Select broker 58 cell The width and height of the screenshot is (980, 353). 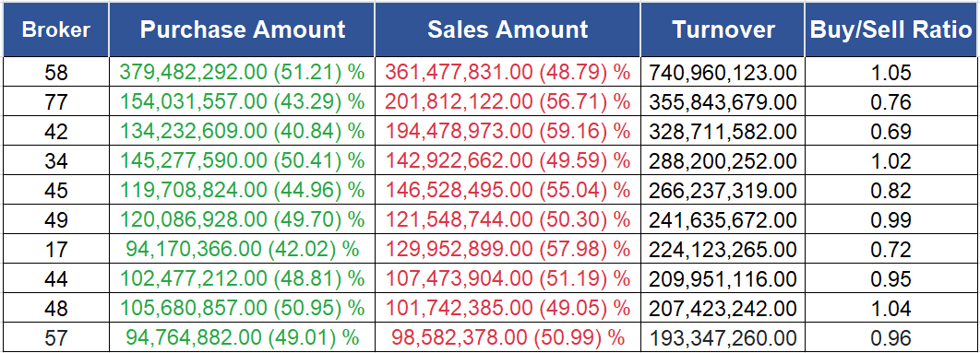tap(55, 73)
